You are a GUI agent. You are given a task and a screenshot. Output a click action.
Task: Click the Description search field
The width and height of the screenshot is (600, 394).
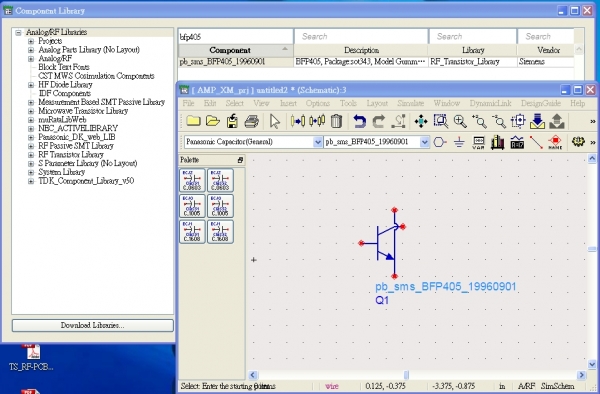[361, 37]
